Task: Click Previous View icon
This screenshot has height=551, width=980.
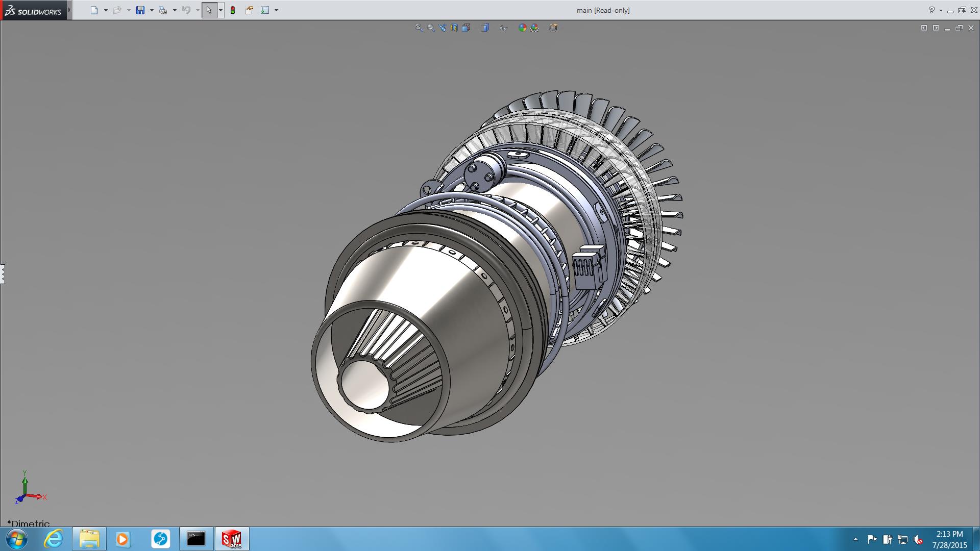Action: pyautogui.click(x=442, y=28)
